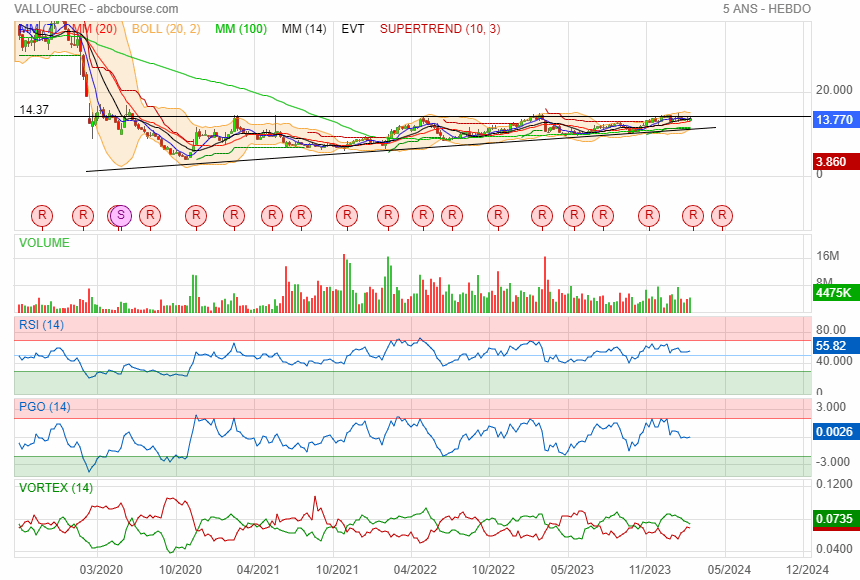Toggle the MM (14) legend label

click(304, 29)
